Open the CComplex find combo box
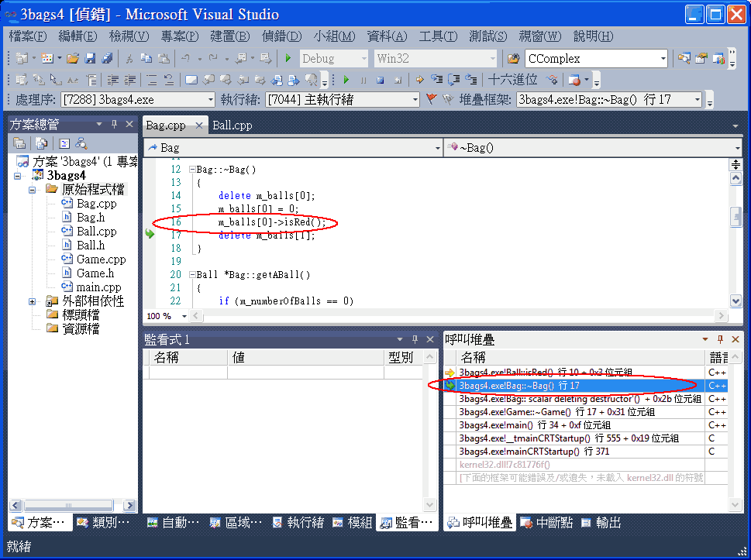751x560 pixels. pyautogui.click(x=663, y=58)
